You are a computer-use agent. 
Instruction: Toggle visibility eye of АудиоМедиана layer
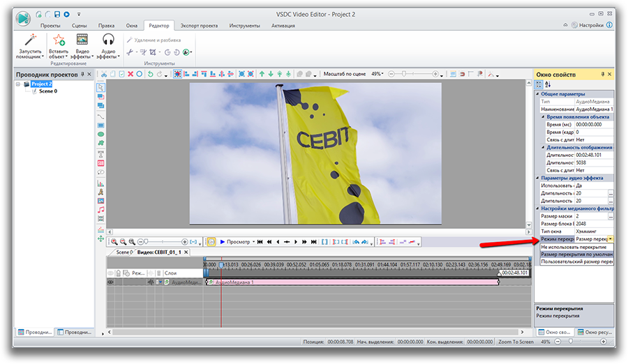pyautogui.click(x=110, y=282)
